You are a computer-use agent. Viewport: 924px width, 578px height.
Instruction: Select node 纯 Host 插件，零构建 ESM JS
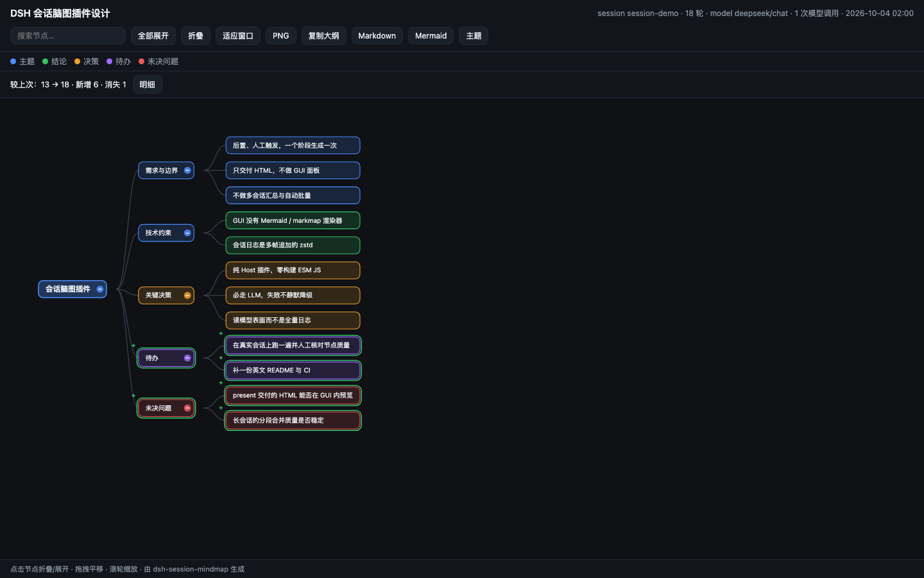(293, 270)
